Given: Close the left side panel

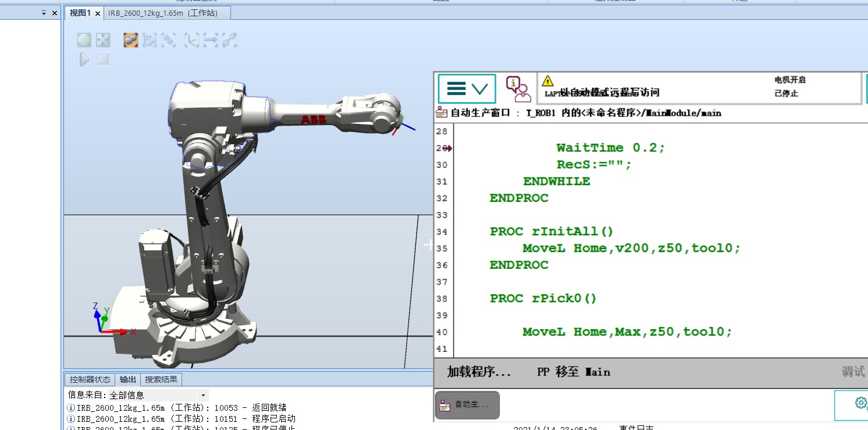Looking at the screenshot, I should pyautogui.click(x=55, y=13).
